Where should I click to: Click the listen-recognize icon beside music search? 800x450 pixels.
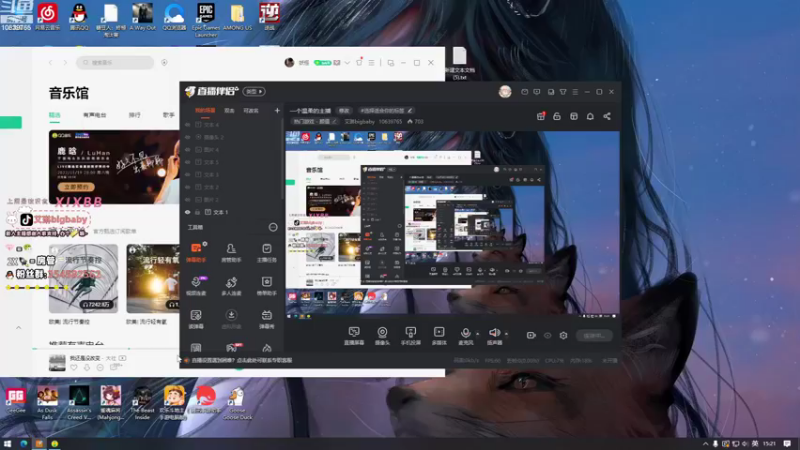pyautogui.click(x=164, y=62)
